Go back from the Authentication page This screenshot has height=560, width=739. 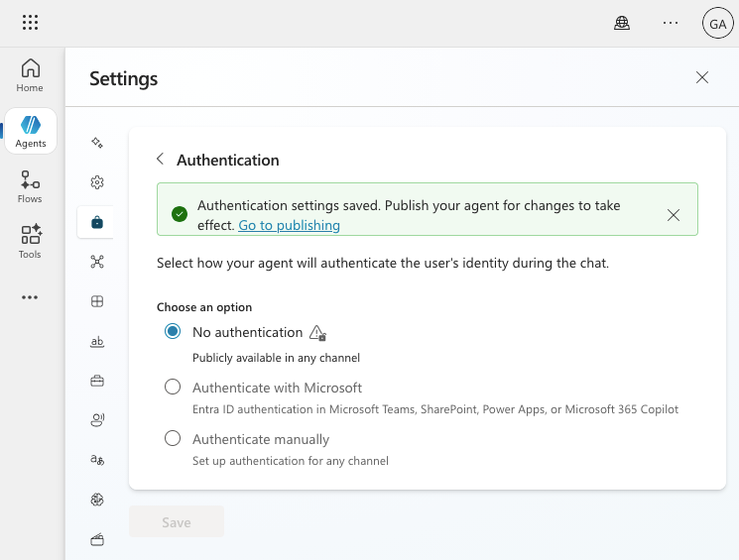[160, 159]
